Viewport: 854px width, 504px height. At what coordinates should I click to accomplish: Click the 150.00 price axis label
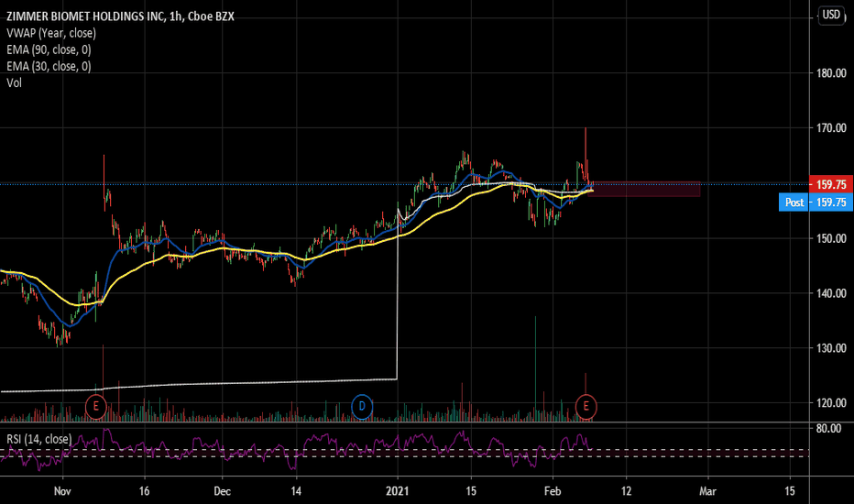pos(831,238)
